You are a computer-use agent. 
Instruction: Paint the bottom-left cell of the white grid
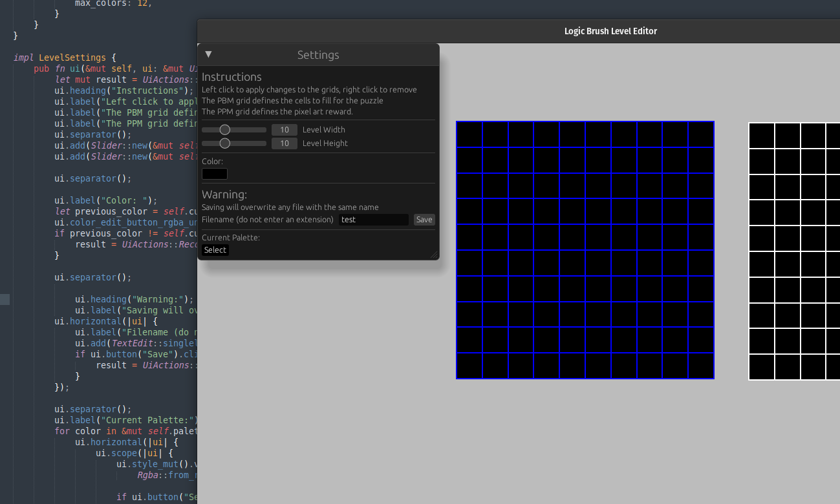pyautogui.click(x=762, y=367)
